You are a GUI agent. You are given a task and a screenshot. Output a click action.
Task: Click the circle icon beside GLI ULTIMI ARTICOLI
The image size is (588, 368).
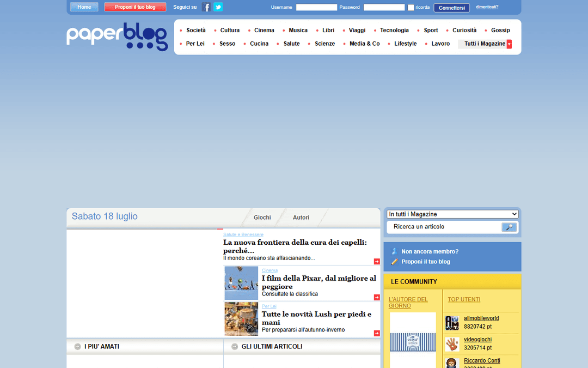point(235,347)
